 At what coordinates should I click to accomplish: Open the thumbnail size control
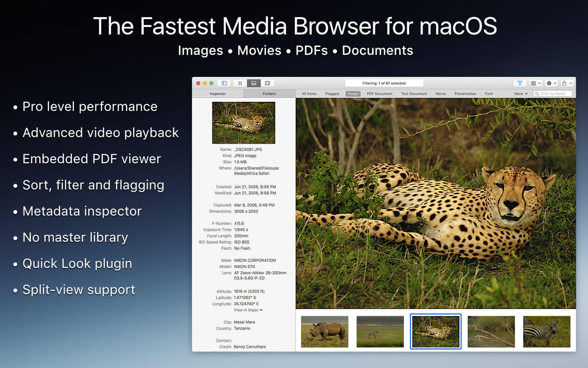click(533, 83)
